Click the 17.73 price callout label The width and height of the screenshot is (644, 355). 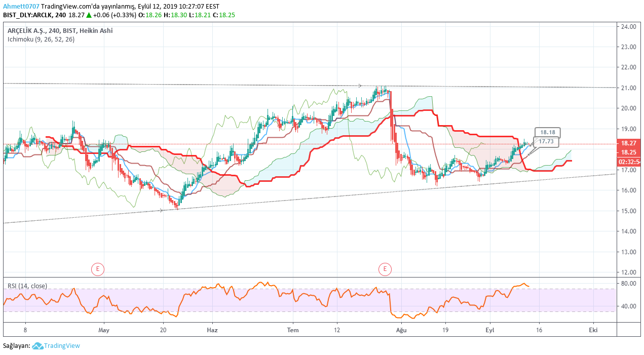[546, 142]
